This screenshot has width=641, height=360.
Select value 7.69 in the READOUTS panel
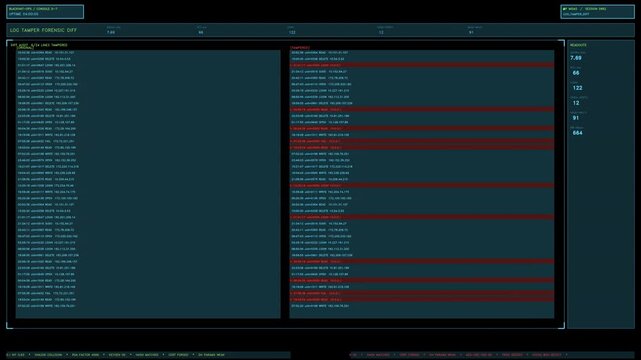tap(576, 58)
